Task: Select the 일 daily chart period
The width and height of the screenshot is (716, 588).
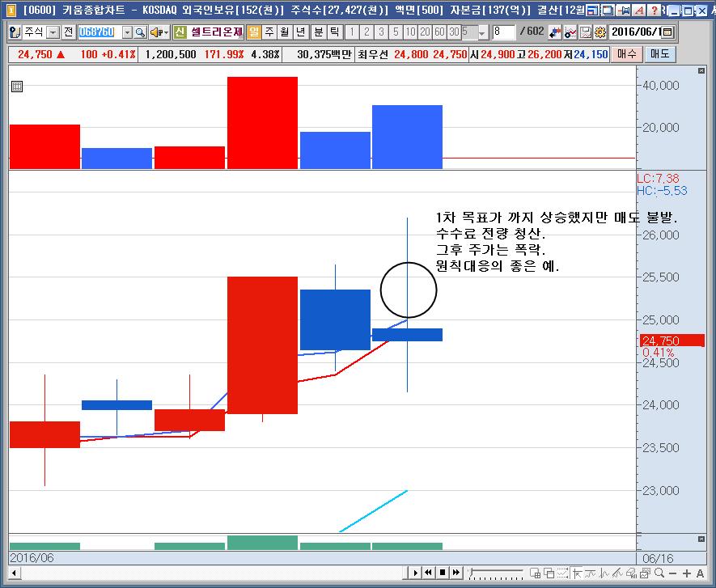Action: (253, 32)
